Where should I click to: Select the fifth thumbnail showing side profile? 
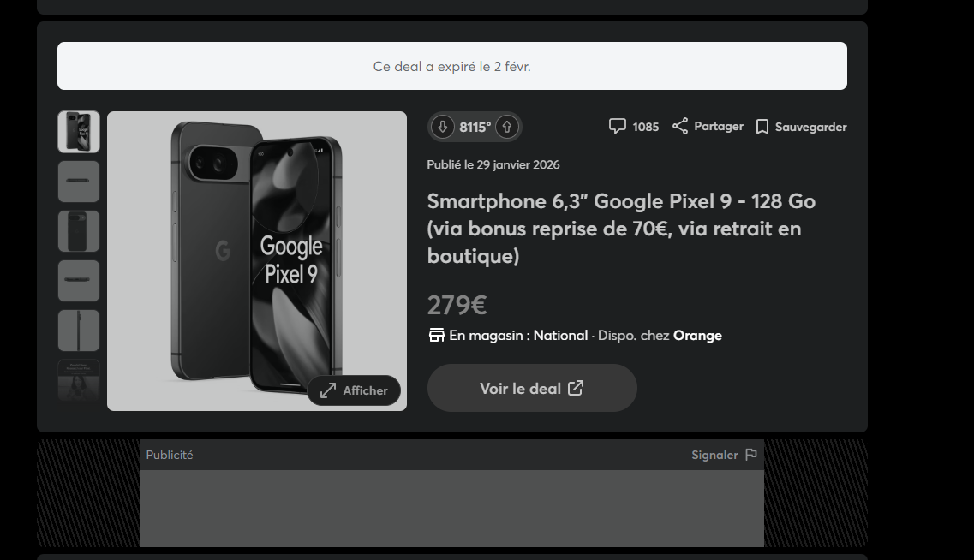pyautogui.click(x=79, y=331)
